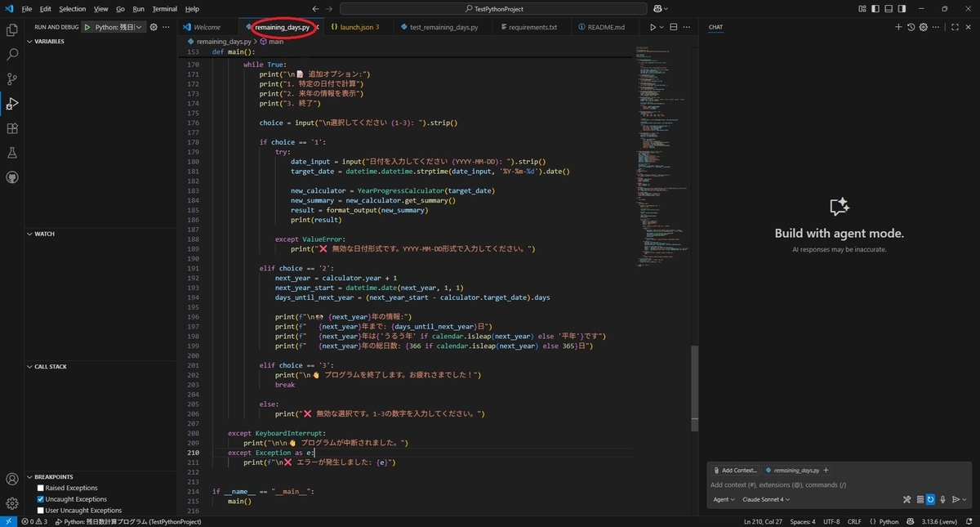Viewport: 980px width, 527px height.
Task: Click the Accounts icon in the activity bar
Action: point(12,479)
